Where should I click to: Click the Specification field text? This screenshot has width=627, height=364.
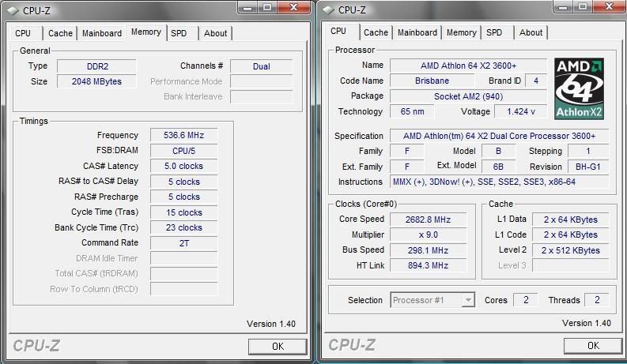click(x=500, y=136)
